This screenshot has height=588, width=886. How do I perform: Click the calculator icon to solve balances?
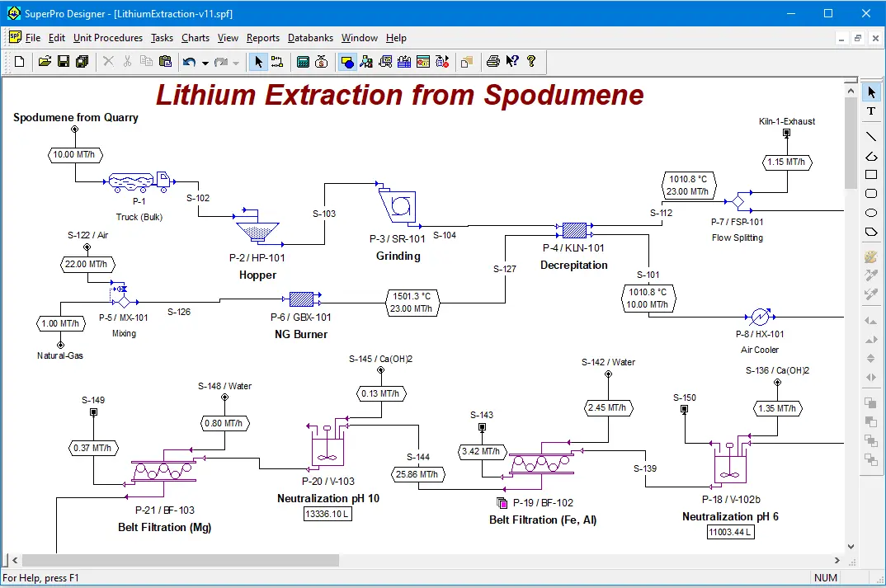coord(303,62)
